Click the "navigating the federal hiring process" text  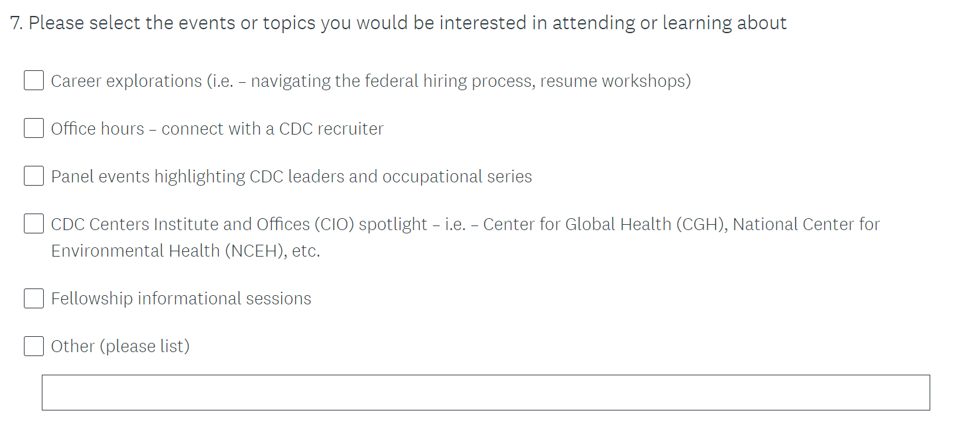click(391, 81)
